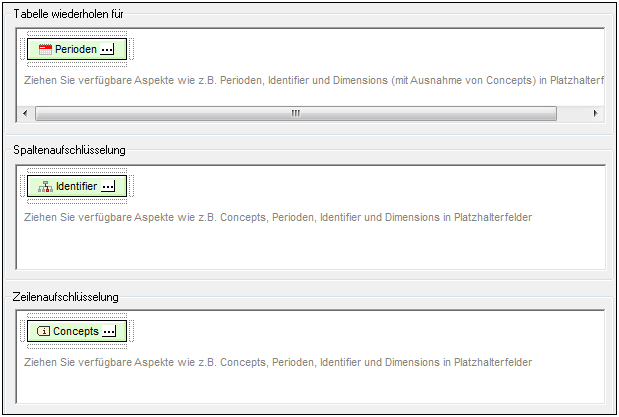Click the hierarchy icon on Identifier chip
The height and width of the screenshot is (417, 619).
pyautogui.click(x=45, y=186)
